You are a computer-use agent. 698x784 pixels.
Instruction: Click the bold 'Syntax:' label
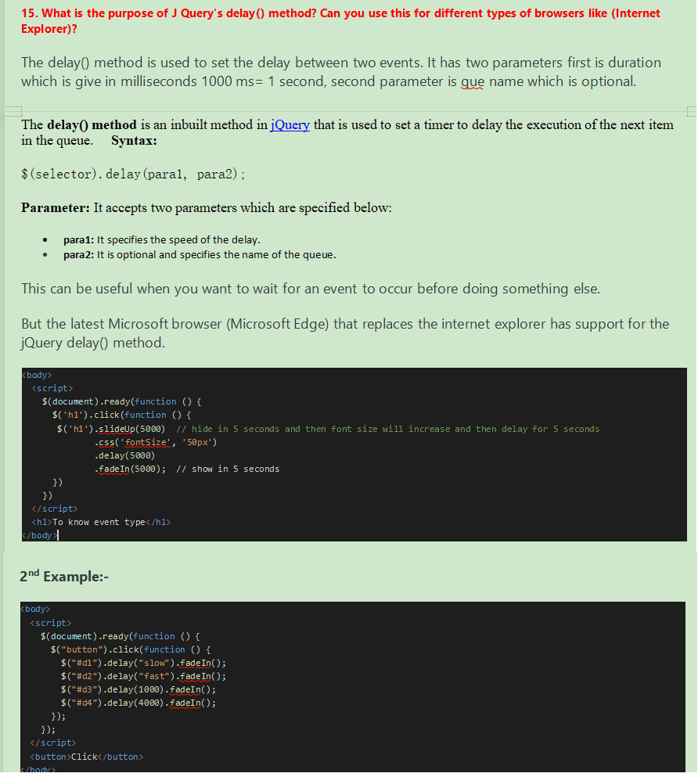(134, 141)
